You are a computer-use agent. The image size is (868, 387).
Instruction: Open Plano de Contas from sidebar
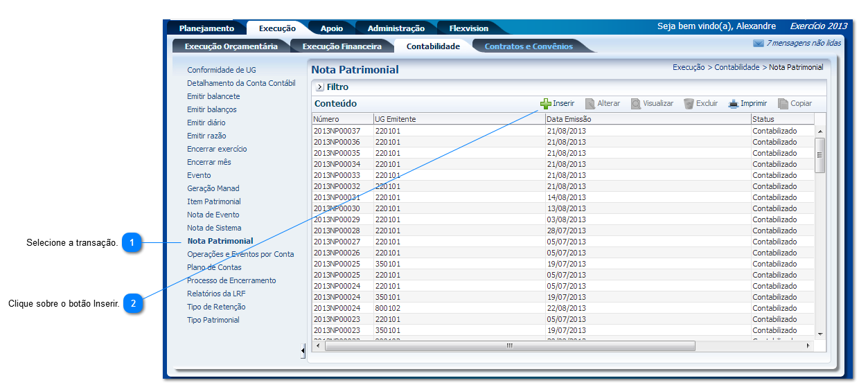[x=213, y=267]
